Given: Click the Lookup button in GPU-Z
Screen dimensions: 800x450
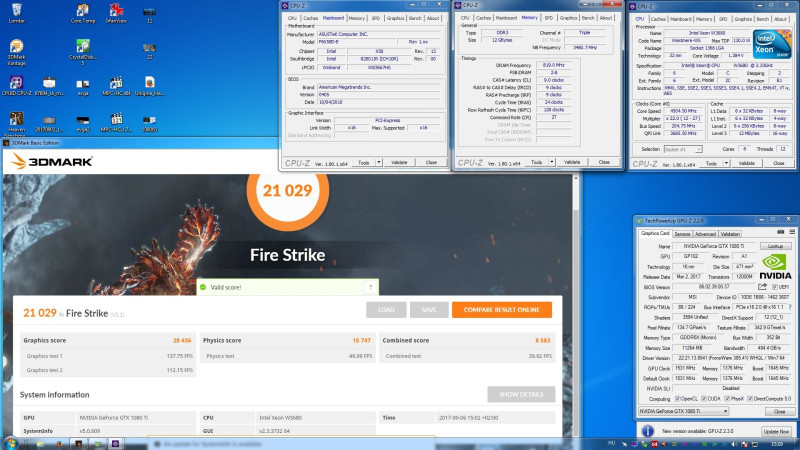Looking at the screenshot, I should (775, 246).
